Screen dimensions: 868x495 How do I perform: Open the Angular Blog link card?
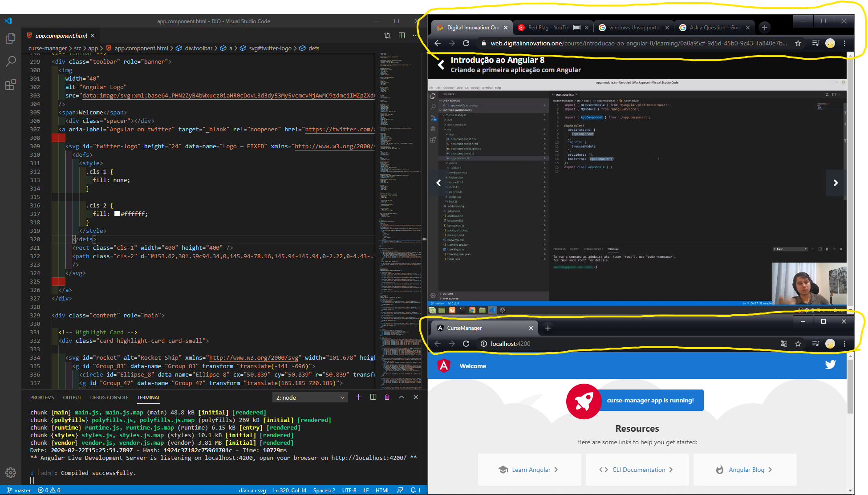(x=745, y=470)
